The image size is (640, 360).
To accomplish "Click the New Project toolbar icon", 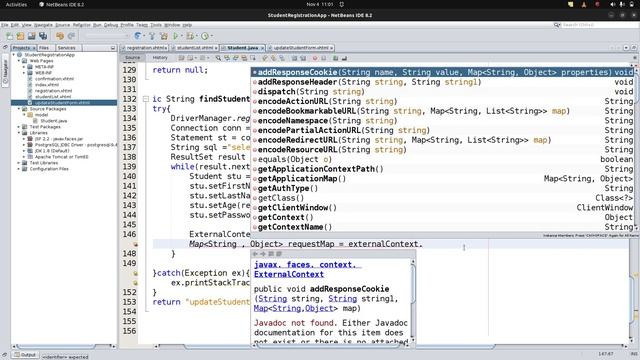I will 20,36.
